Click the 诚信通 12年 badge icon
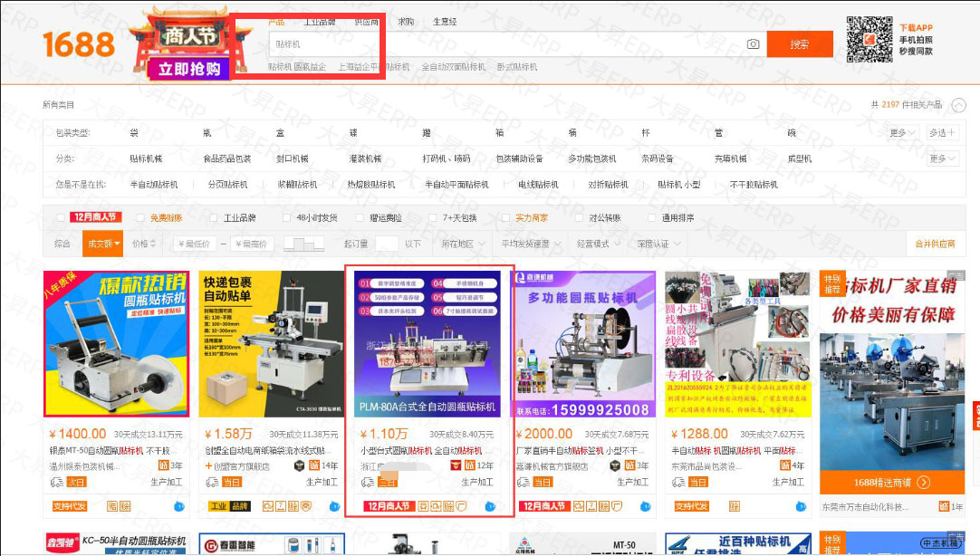This screenshot has width=980, height=556. click(x=470, y=465)
